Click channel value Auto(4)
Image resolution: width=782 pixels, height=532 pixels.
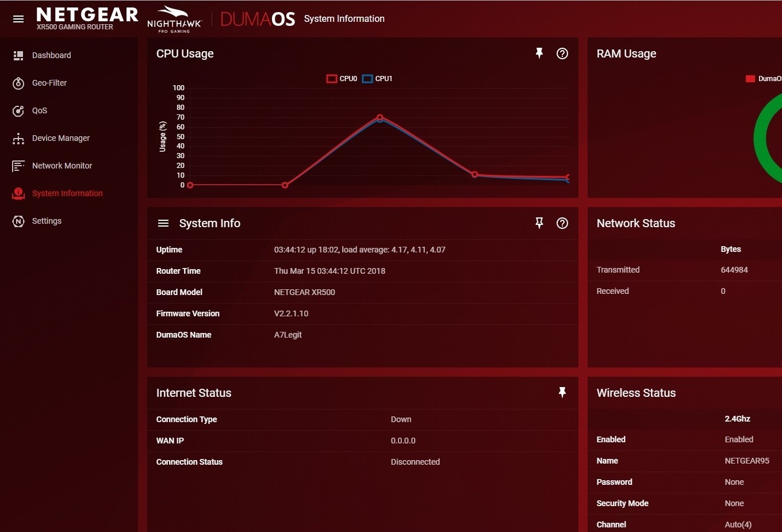[x=738, y=525]
